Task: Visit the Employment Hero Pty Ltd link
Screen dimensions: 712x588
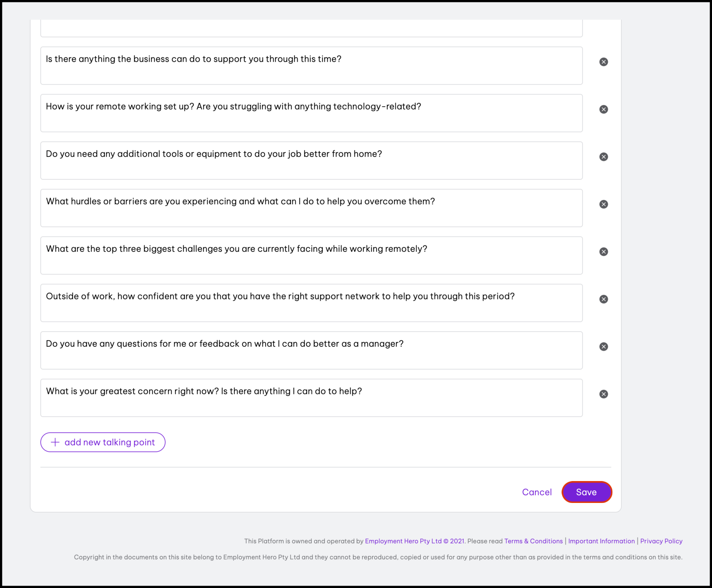Action: [403, 541]
